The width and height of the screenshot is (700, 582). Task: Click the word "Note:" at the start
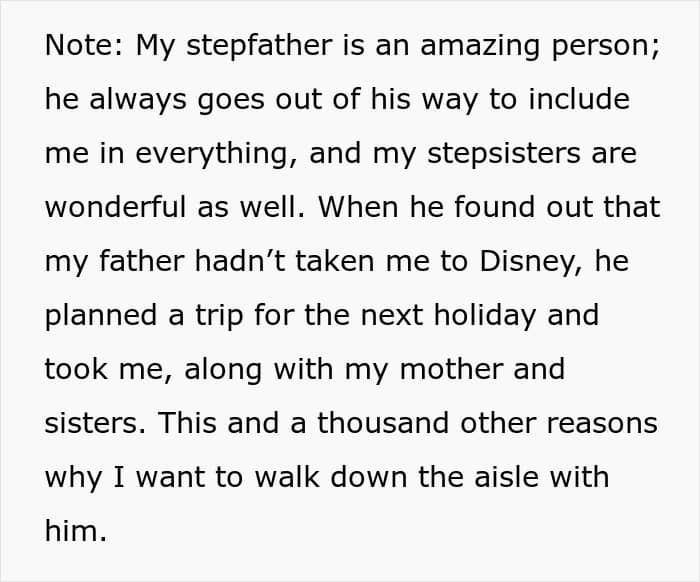point(84,45)
